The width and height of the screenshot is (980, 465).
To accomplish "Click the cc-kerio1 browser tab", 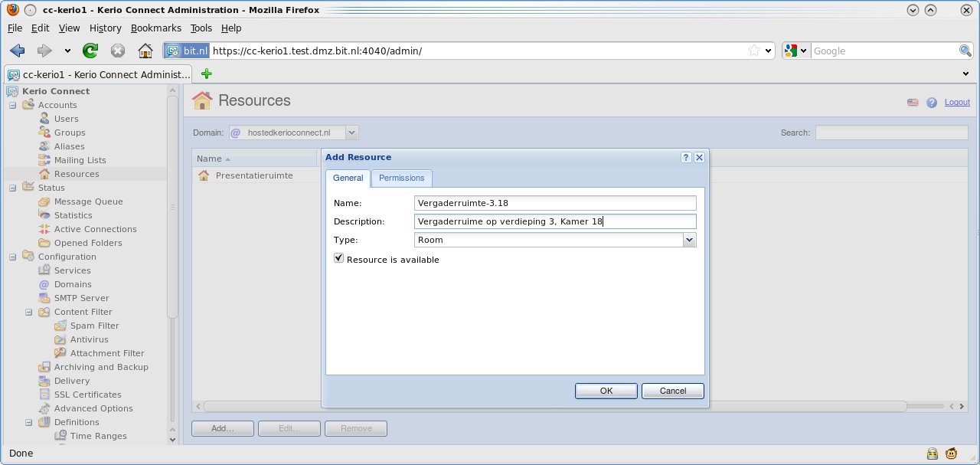I will point(100,74).
